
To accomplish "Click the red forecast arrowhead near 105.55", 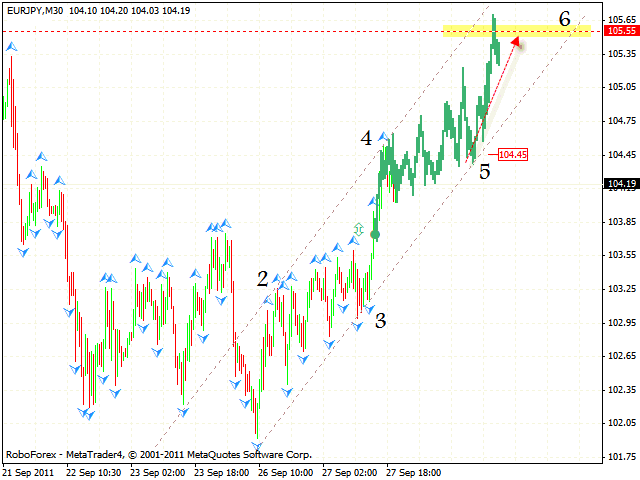I will click(516, 40).
